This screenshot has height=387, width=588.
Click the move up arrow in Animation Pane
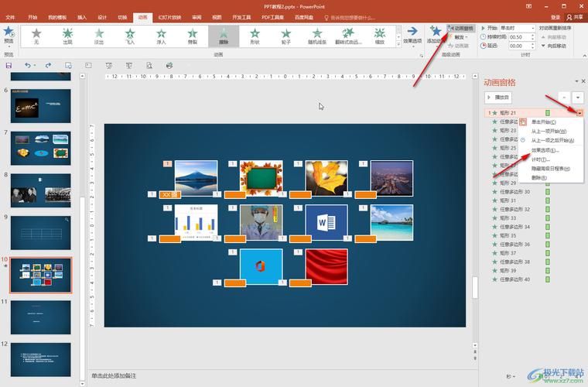pyautogui.click(x=564, y=98)
